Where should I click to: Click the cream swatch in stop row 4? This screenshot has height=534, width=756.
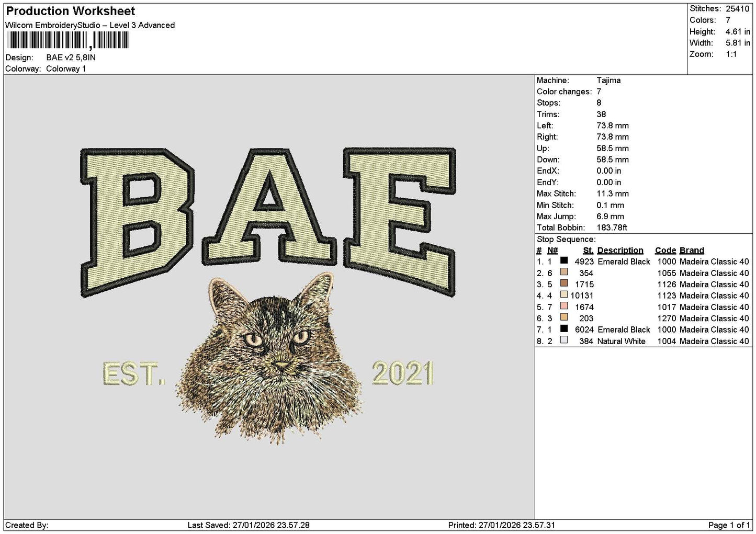click(x=563, y=294)
